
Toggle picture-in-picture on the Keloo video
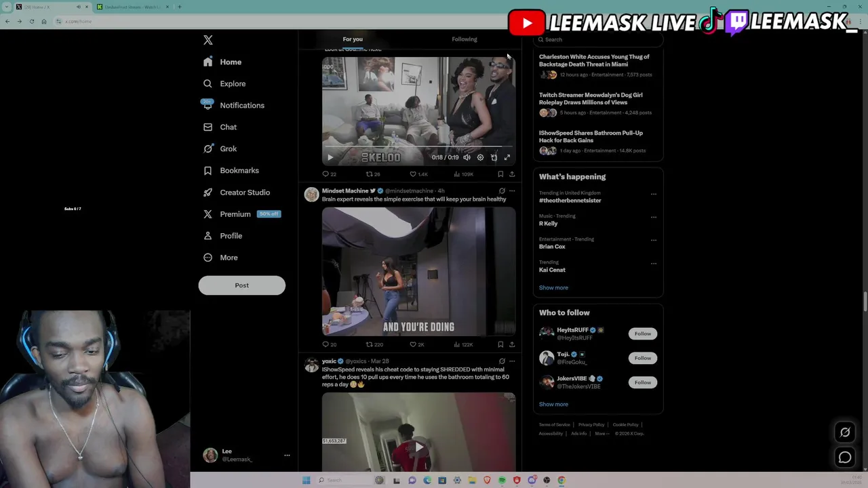(x=494, y=157)
